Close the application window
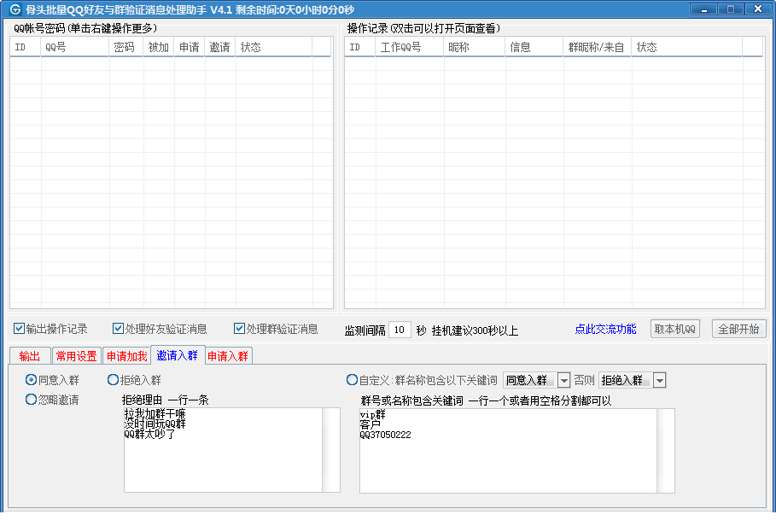The width and height of the screenshot is (776, 532). [x=758, y=9]
